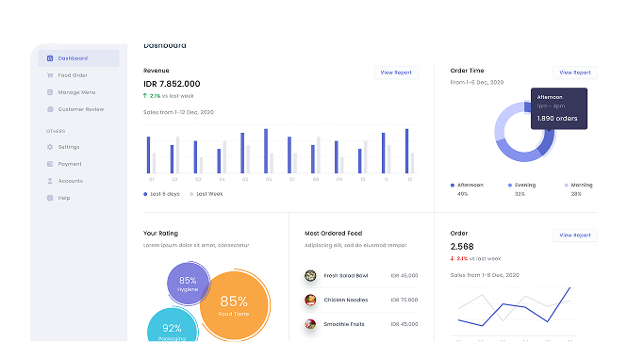
Task: Click the Food Order cart icon
Action: point(50,75)
